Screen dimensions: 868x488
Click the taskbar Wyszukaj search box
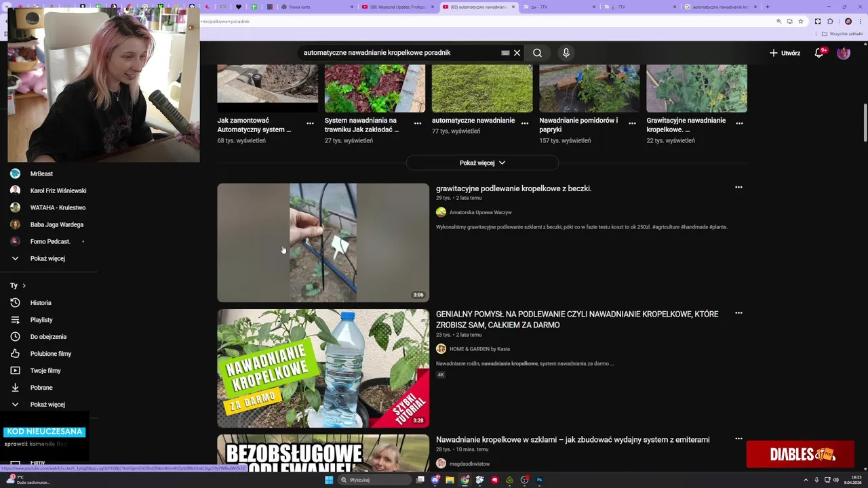pyautogui.click(x=375, y=480)
